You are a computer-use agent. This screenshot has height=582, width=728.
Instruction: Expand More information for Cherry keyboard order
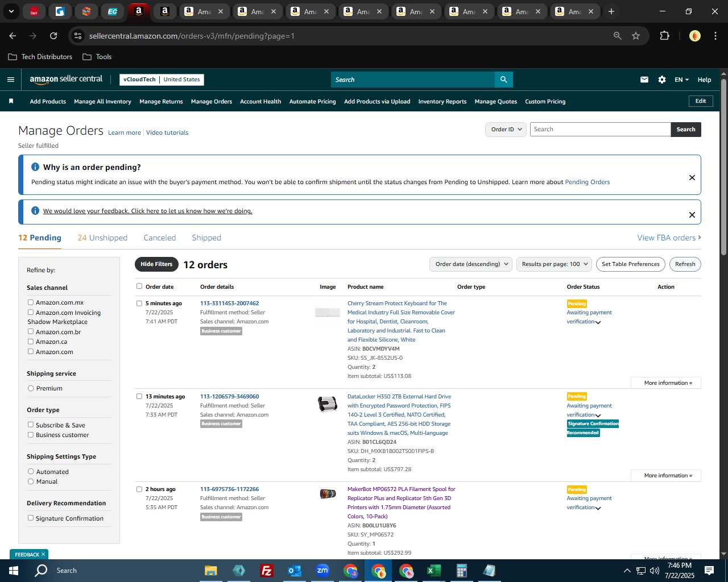pyautogui.click(x=666, y=383)
